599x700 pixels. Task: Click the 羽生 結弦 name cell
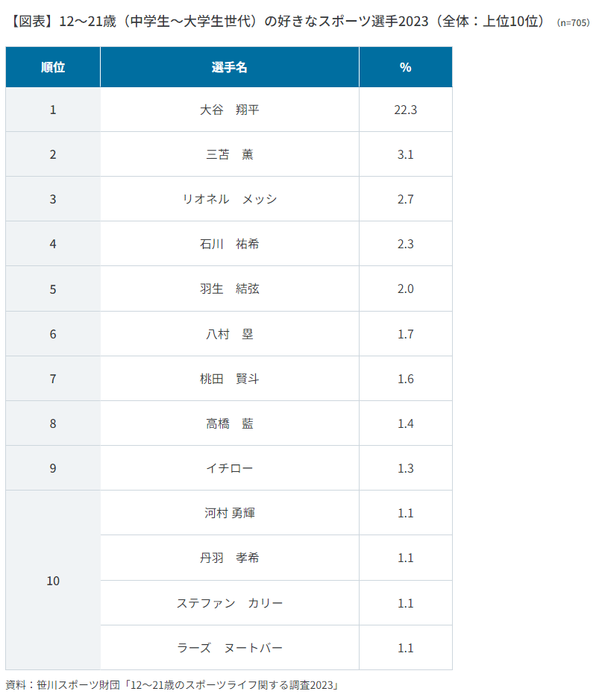[x=230, y=288]
